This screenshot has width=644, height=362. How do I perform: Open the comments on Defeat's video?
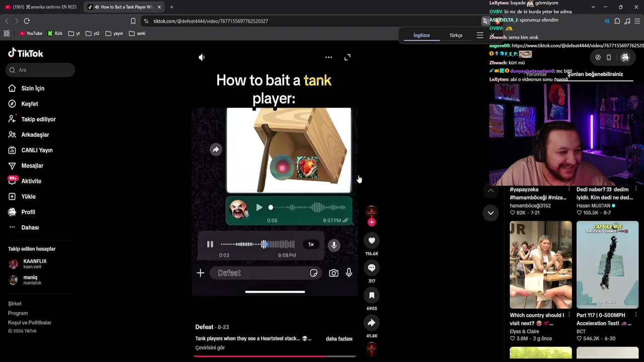[x=372, y=268]
